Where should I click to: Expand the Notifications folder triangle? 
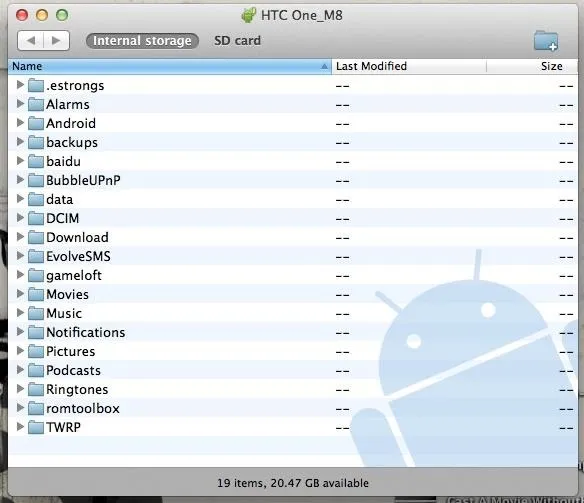coord(20,332)
